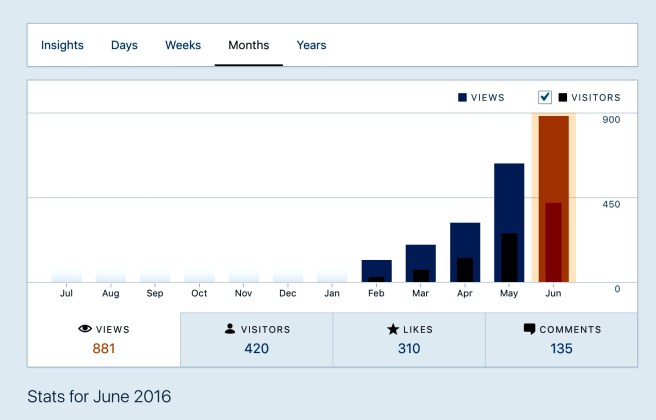The height and width of the screenshot is (420, 656).
Task: Click the speech bubble icon beside Comments
Action: pyautogui.click(x=529, y=329)
